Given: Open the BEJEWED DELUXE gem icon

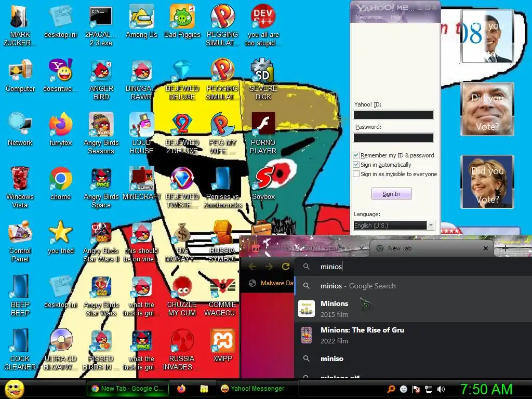Looking at the screenshot, I should point(182,71).
